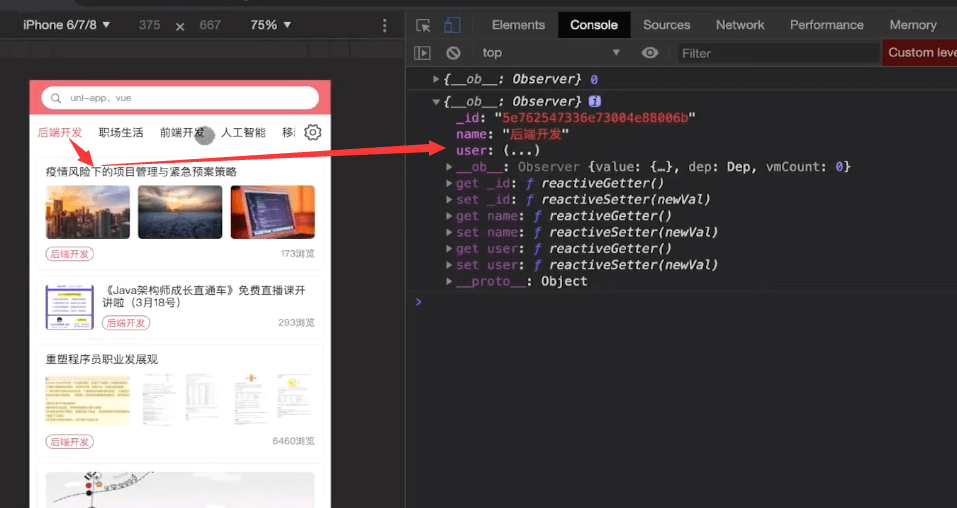Open the Java架构师成长直通车 article

204,296
